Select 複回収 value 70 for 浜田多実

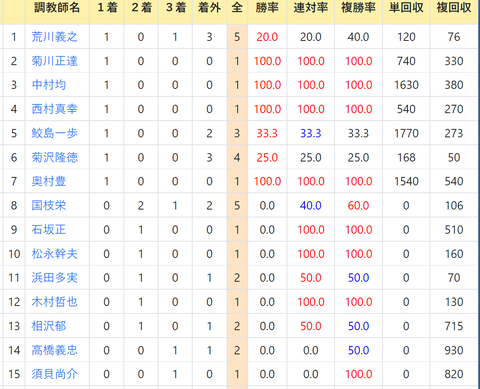(x=454, y=278)
